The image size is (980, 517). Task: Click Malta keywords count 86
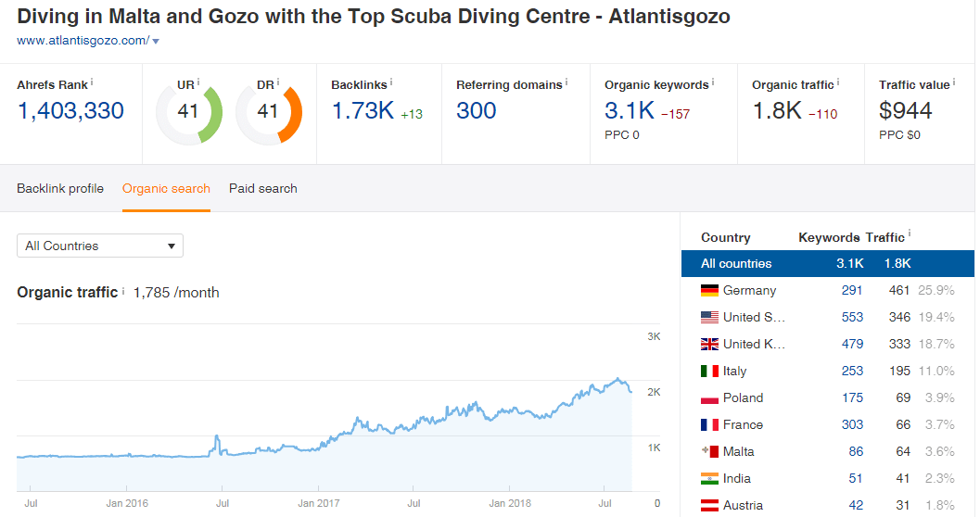click(x=856, y=451)
